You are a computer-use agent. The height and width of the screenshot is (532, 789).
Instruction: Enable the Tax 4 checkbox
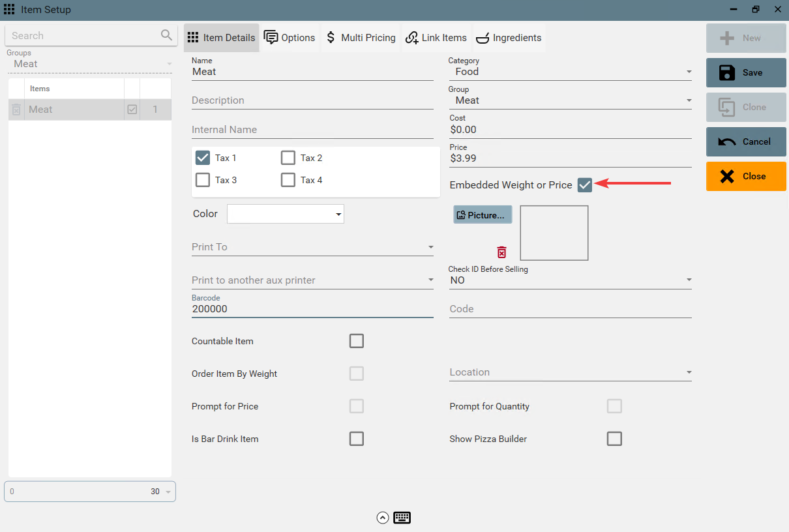pyautogui.click(x=288, y=180)
